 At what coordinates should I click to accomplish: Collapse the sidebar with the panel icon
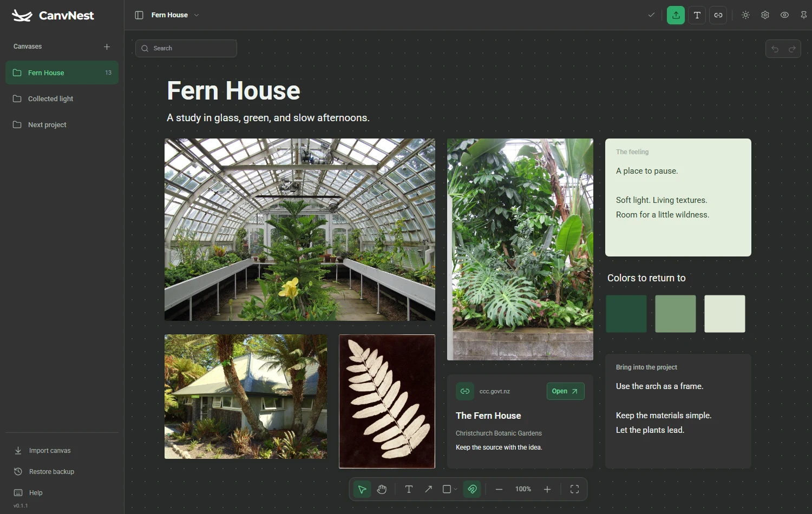(x=139, y=15)
